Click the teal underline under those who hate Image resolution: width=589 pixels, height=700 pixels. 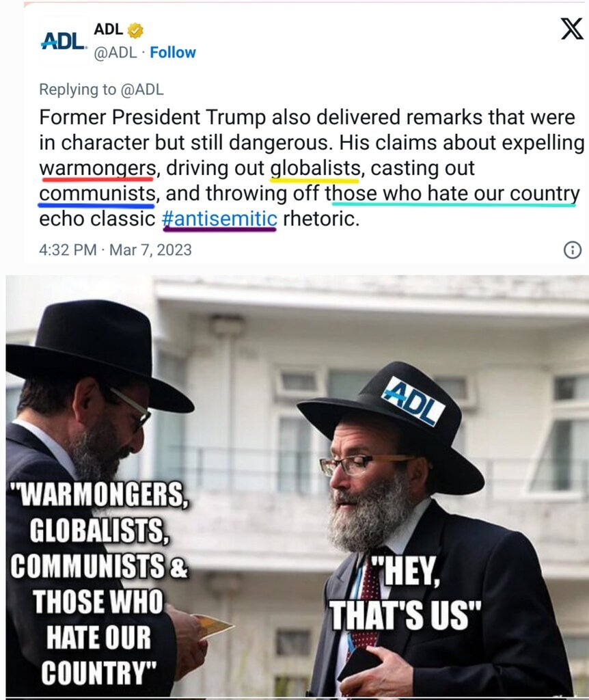pos(454,204)
